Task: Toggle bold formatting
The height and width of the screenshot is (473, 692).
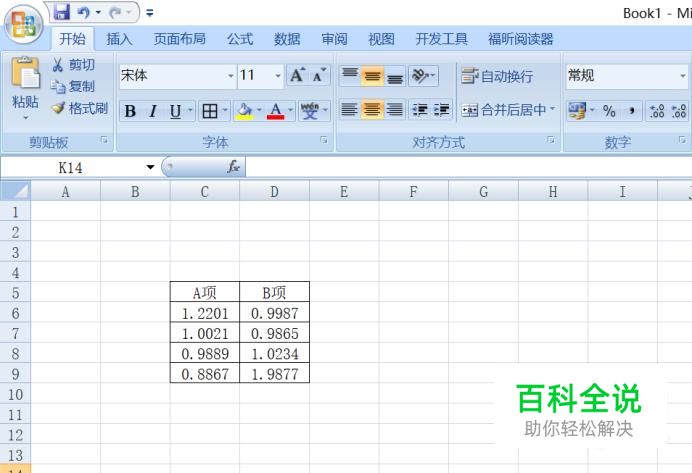Action: coord(130,111)
